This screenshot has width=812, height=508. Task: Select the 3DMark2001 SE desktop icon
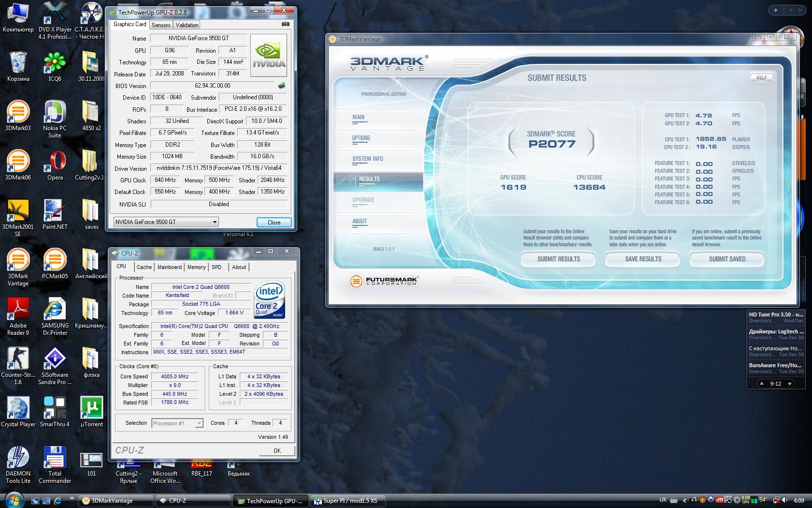click(18, 217)
